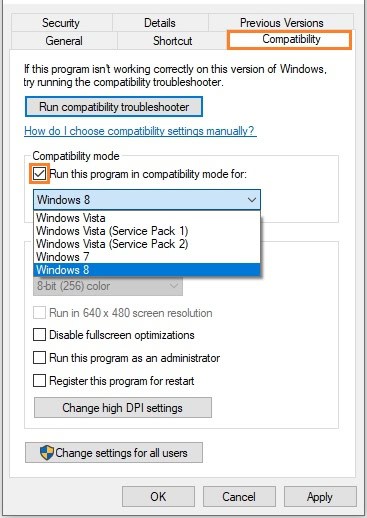Enable Disable fullscreen optimizations checkbox
The image size is (367, 518).
(39, 335)
